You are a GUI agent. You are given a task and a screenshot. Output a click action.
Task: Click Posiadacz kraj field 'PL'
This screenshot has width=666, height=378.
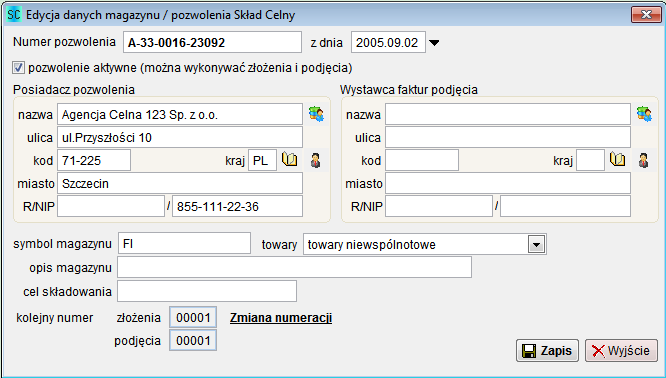[x=262, y=161]
